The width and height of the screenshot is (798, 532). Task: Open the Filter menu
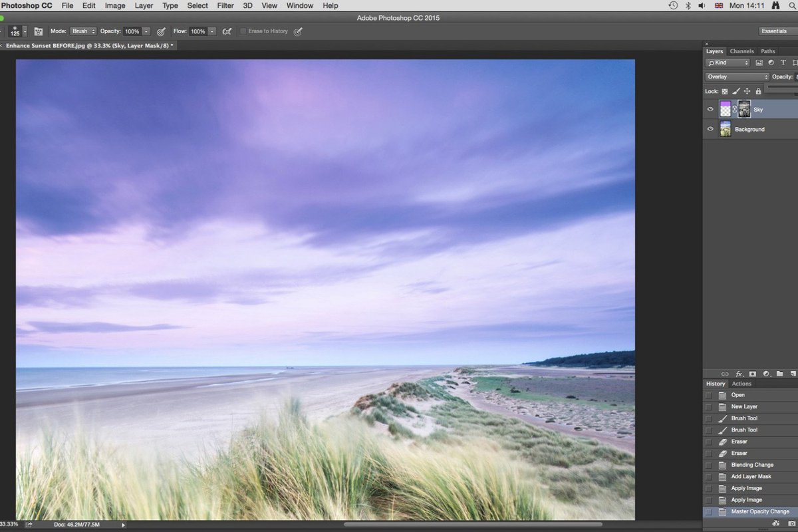pos(225,5)
